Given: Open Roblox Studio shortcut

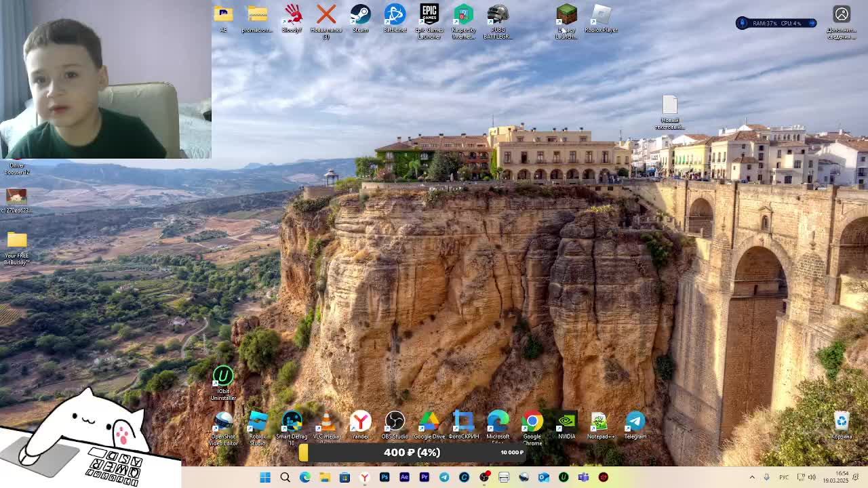Looking at the screenshot, I should tap(258, 428).
